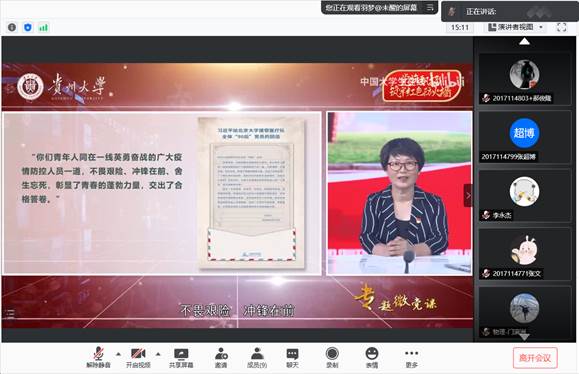View network signal strength indicator
The height and width of the screenshot is (374, 579).
click(44, 27)
